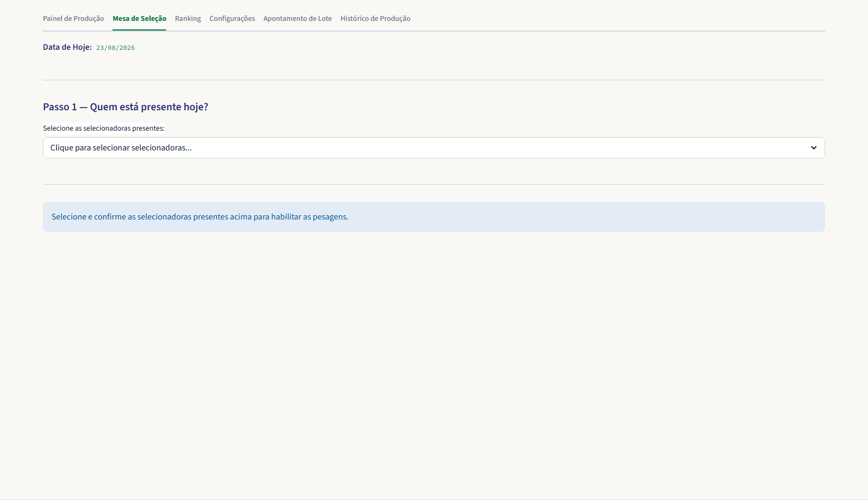View the Histórico de Produção tab
Viewport: 868px width, 500px height.
pyautogui.click(x=376, y=18)
